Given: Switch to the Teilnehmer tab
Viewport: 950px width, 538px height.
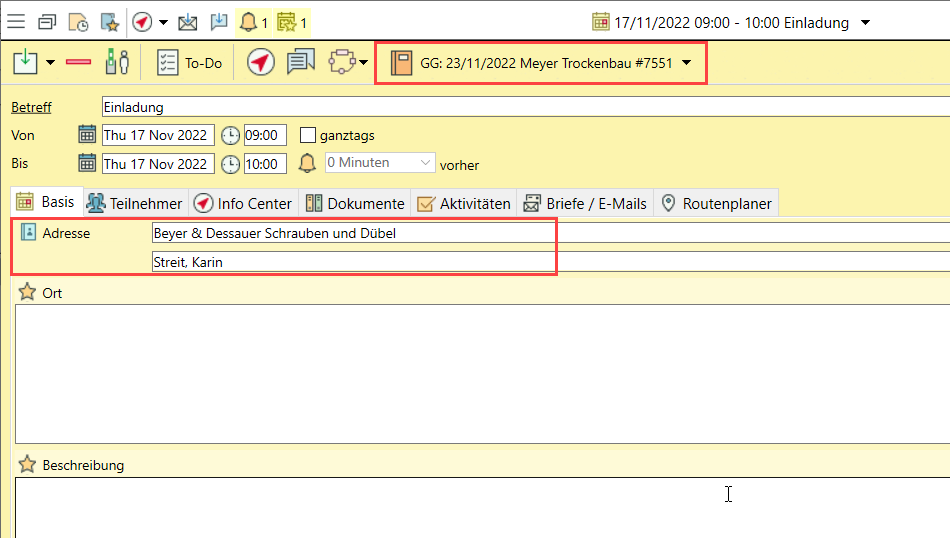Looking at the screenshot, I should [135, 203].
